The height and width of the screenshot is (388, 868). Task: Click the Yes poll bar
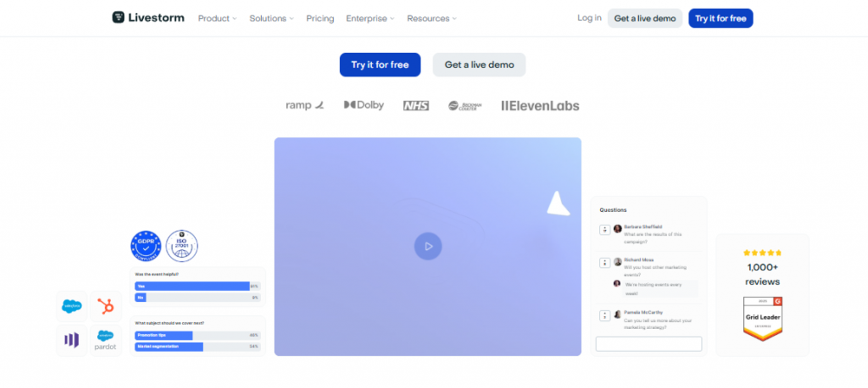pyautogui.click(x=198, y=286)
